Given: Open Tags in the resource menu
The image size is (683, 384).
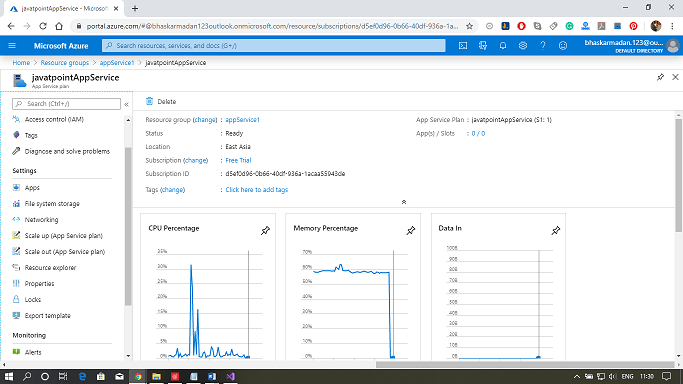Looking at the screenshot, I should pos(31,135).
